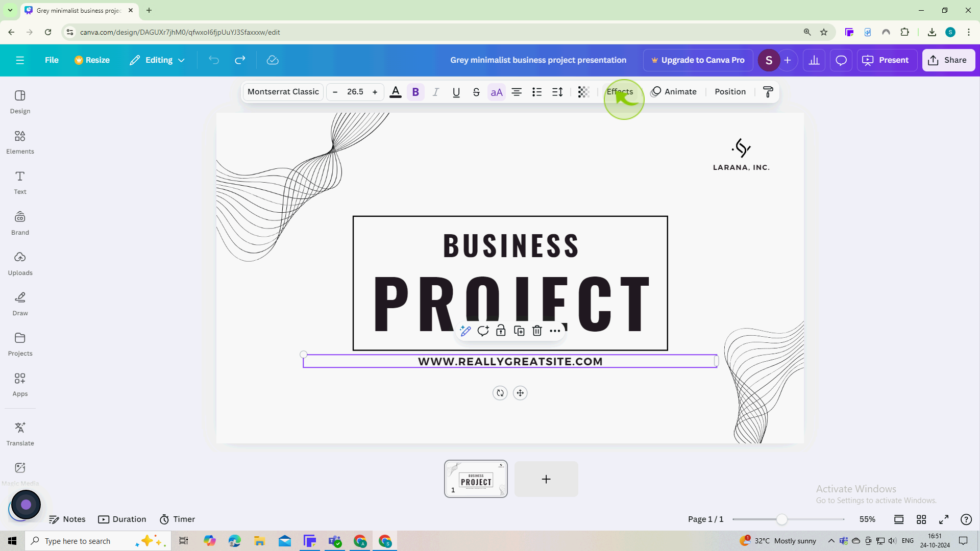
Task: Click spacing options expander icon
Action: tap(558, 91)
